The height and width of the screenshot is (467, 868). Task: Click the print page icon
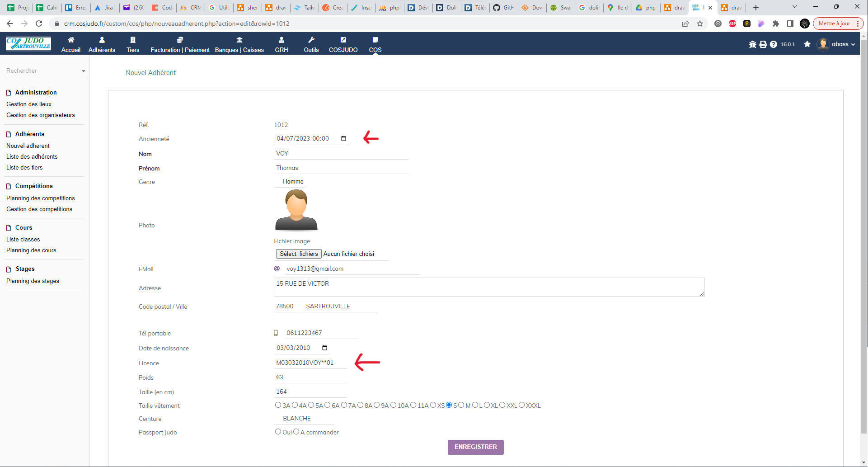click(x=763, y=44)
